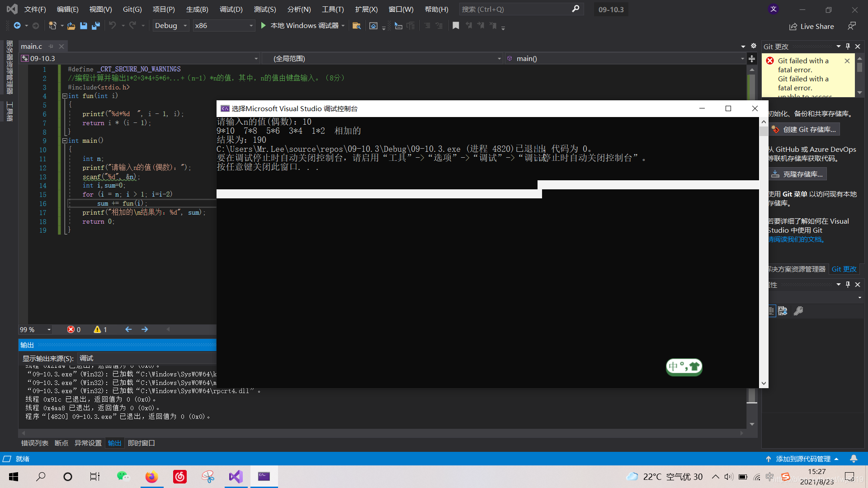Screen dimensions: 868x488
Task: Select the main.c editor tab
Action: pyautogui.click(x=31, y=46)
